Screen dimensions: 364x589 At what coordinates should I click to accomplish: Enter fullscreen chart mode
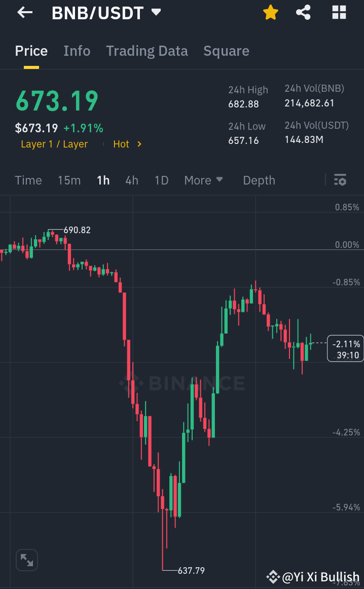(x=26, y=560)
